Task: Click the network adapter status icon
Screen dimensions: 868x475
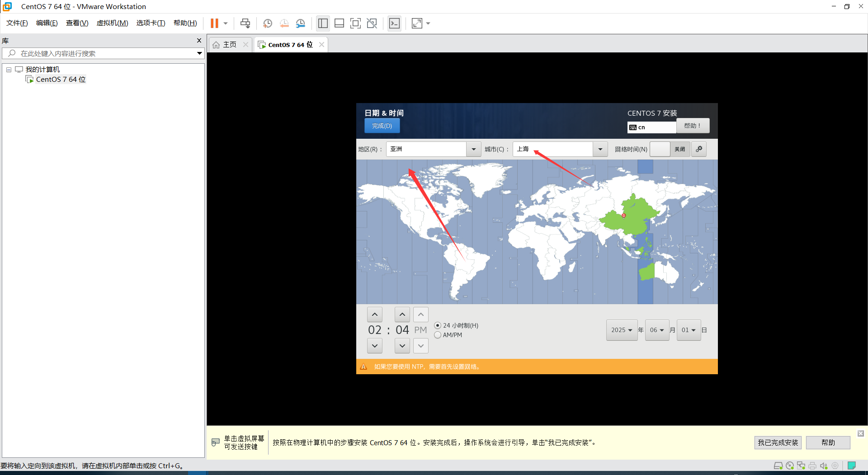Action: pyautogui.click(x=801, y=466)
